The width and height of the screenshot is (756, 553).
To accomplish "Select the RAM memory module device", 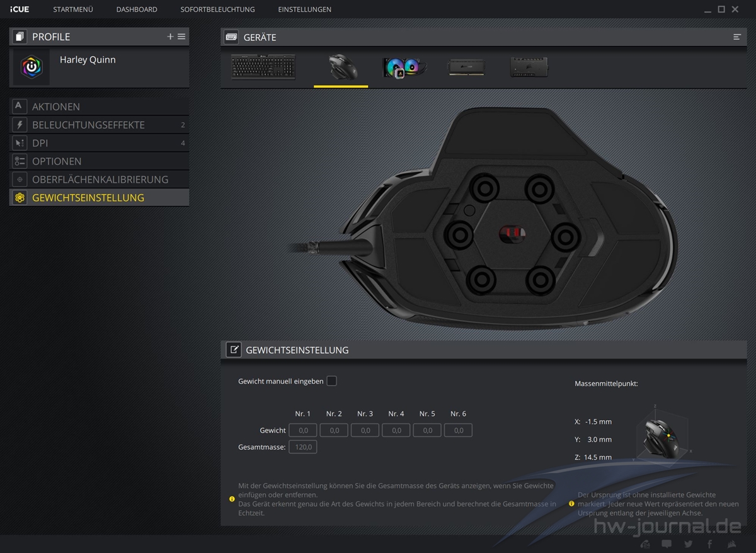I will click(x=466, y=67).
